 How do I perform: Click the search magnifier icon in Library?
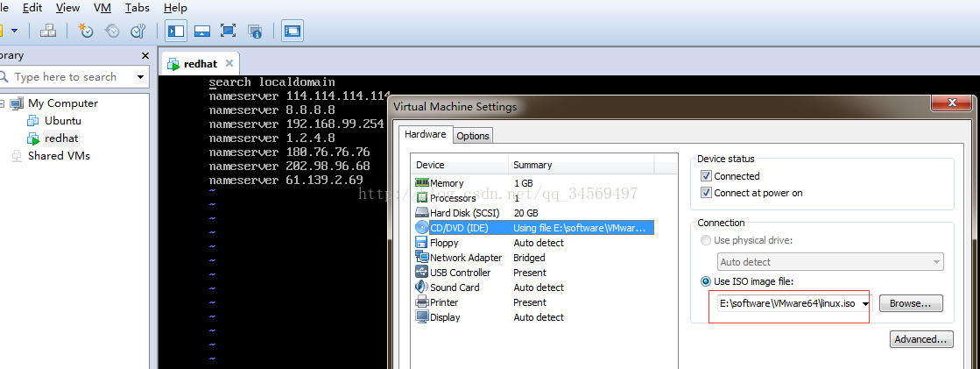[x=4, y=77]
